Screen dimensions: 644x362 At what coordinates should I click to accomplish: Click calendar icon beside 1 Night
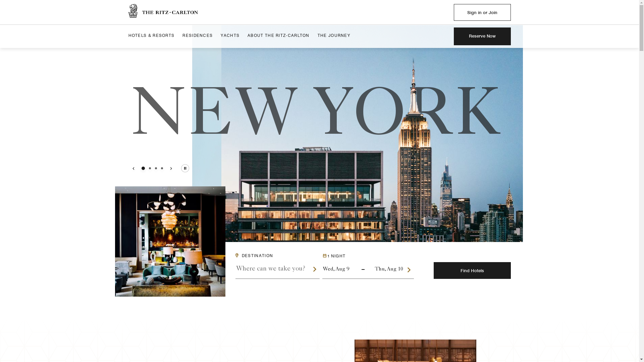coord(324,256)
